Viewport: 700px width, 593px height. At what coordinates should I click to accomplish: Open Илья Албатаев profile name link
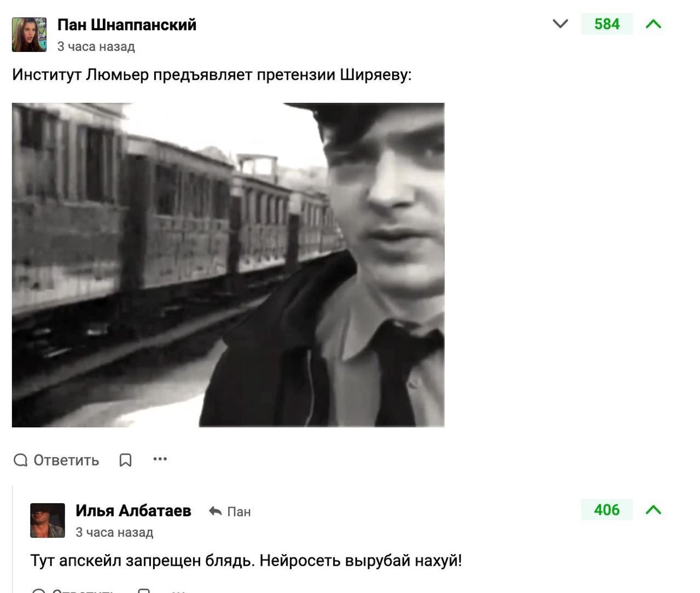tap(133, 510)
